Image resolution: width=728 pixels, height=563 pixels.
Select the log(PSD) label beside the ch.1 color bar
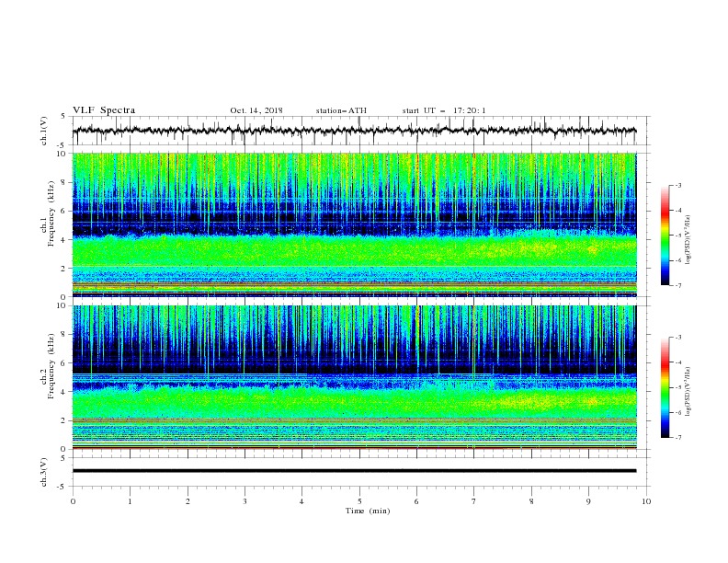[x=688, y=240]
